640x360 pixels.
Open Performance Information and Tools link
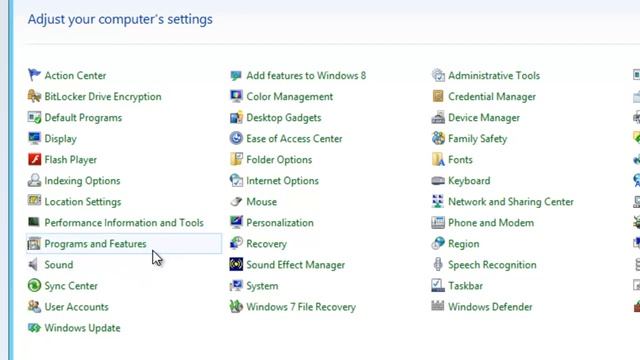[124, 223]
